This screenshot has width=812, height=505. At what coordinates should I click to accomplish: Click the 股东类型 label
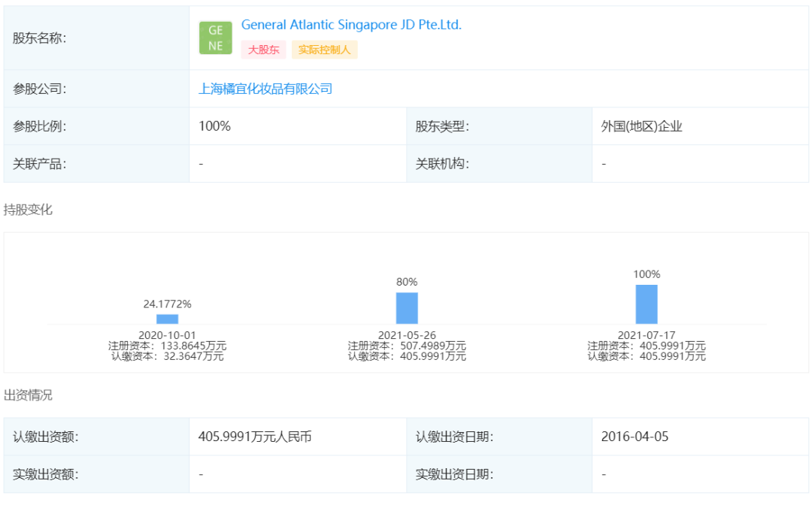point(442,126)
